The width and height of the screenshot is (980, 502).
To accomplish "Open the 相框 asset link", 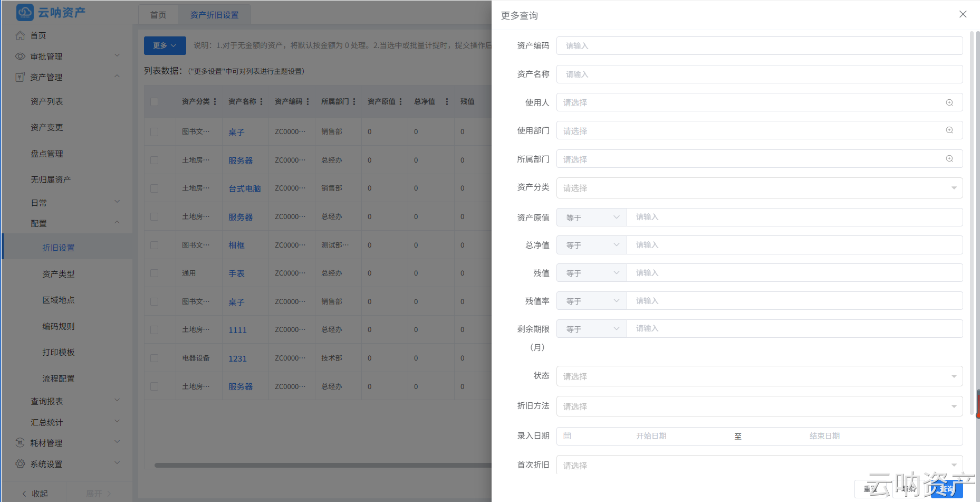I will click(x=236, y=245).
